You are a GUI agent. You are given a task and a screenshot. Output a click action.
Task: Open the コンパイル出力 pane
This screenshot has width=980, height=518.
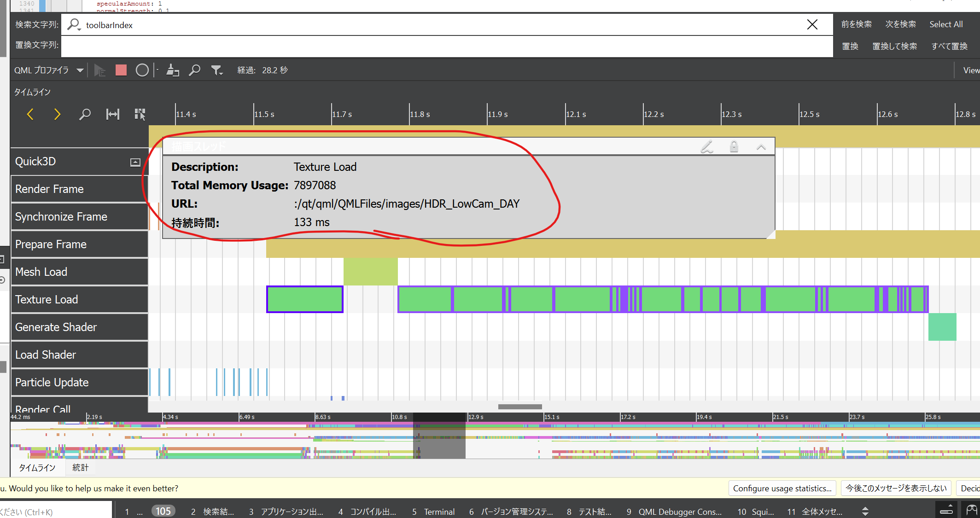[367, 511]
